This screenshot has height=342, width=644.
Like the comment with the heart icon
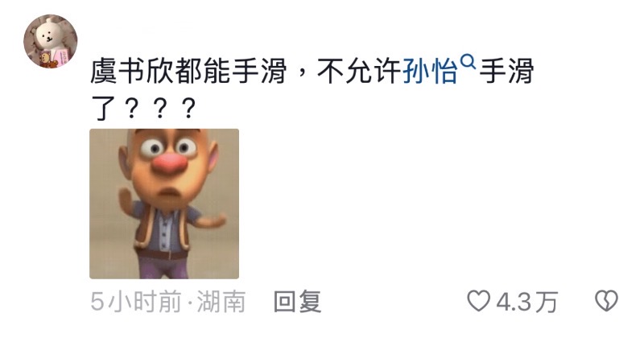(x=479, y=300)
